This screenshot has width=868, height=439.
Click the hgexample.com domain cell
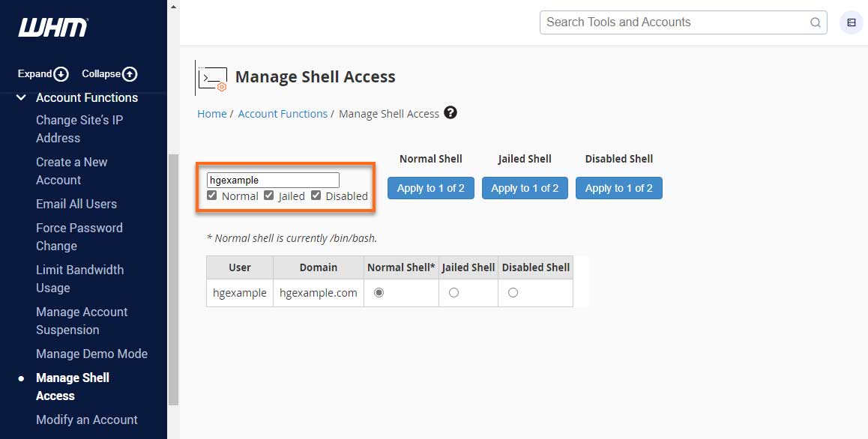pyautogui.click(x=319, y=293)
